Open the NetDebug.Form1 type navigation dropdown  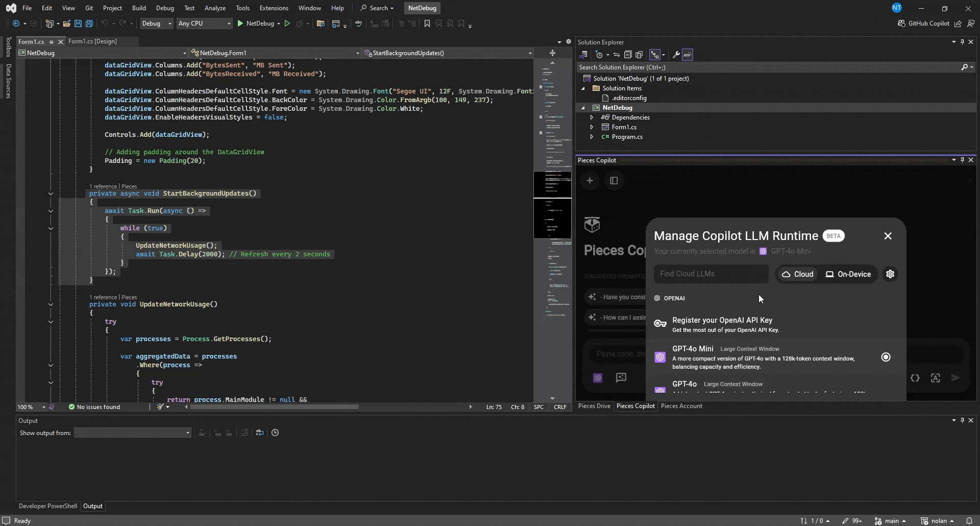[x=275, y=53]
